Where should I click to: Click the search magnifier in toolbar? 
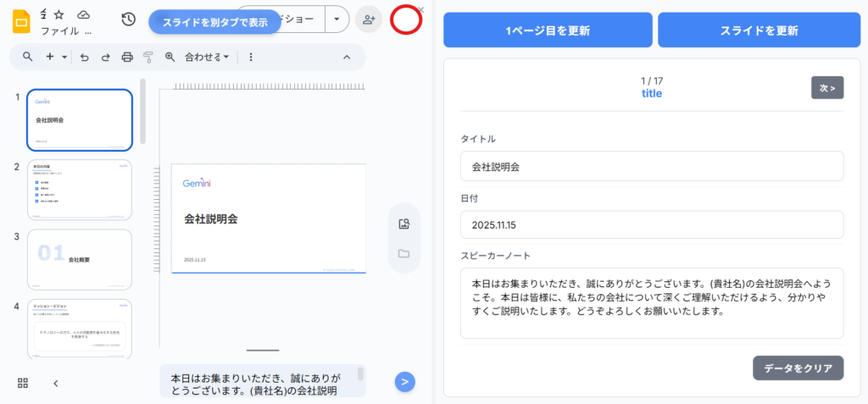tap(28, 57)
